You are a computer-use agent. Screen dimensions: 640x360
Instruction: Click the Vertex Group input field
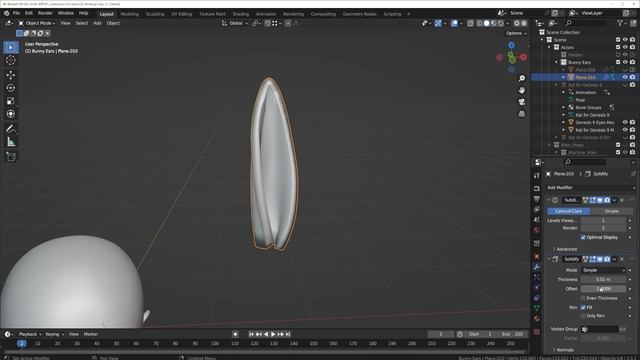click(x=600, y=329)
